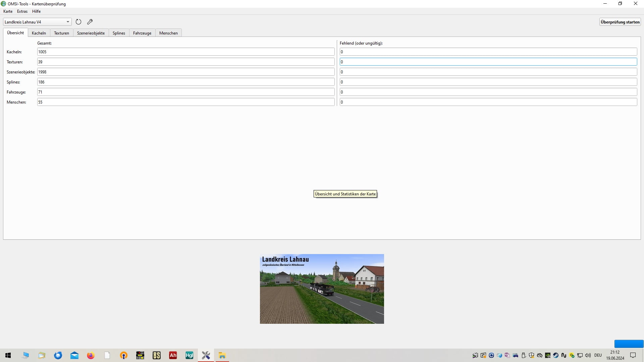This screenshot has width=644, height=362.
Task: Open Windows Security tray icon
Action: click(x=532, y=355)
